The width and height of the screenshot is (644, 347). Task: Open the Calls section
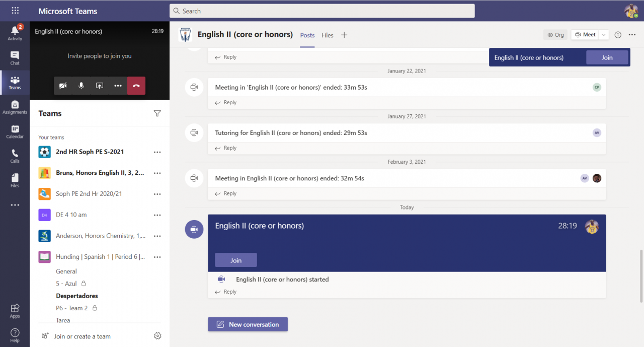(15, 156)
